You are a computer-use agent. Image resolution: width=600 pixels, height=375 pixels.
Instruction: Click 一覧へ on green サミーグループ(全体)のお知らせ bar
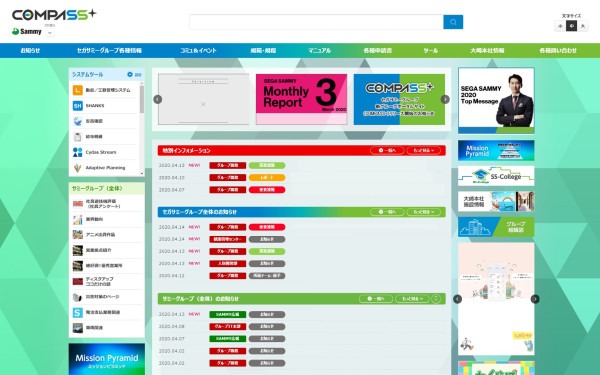click(x=376, y=298)
